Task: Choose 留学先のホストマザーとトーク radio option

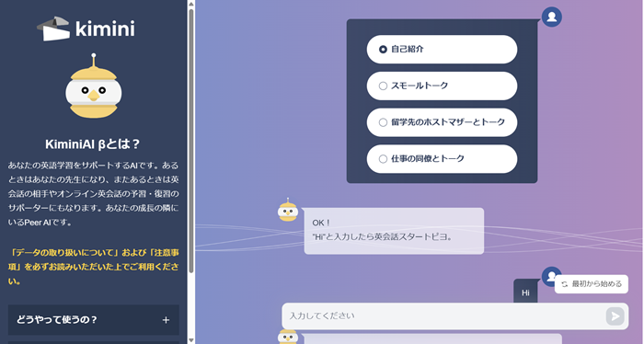Action: pyautogui.click(x=442, y=122)
